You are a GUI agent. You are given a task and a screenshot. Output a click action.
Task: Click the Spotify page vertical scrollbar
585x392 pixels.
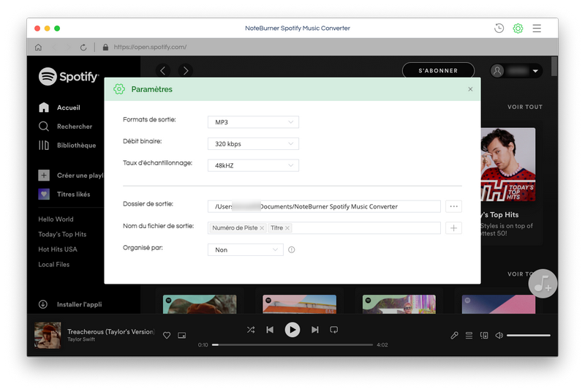coord(554,66)
